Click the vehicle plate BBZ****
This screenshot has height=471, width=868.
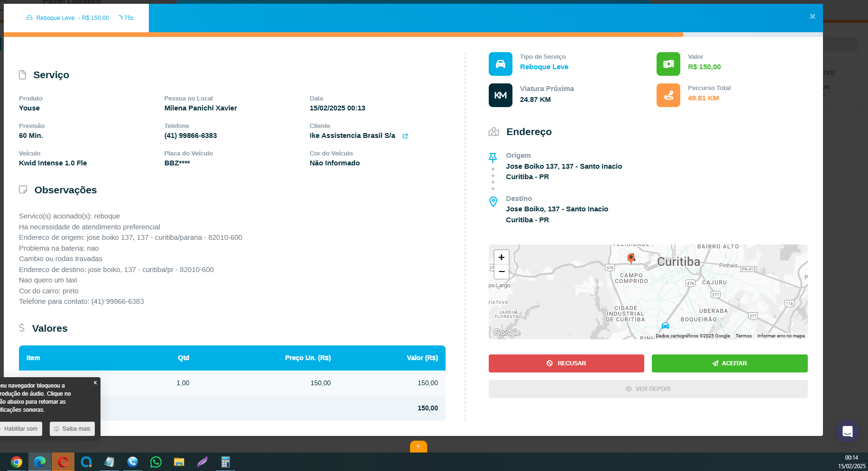coord(177,163)
